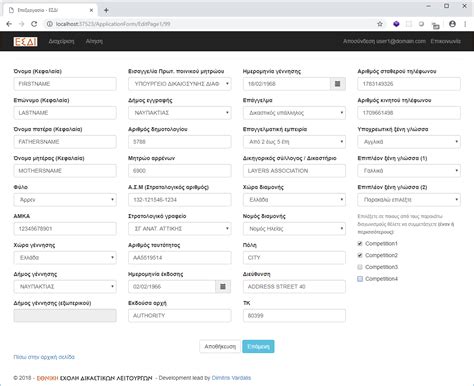Screen dimensions: 474x386
Task: Open Επικοινωνία in navbar
Action: 446,41
